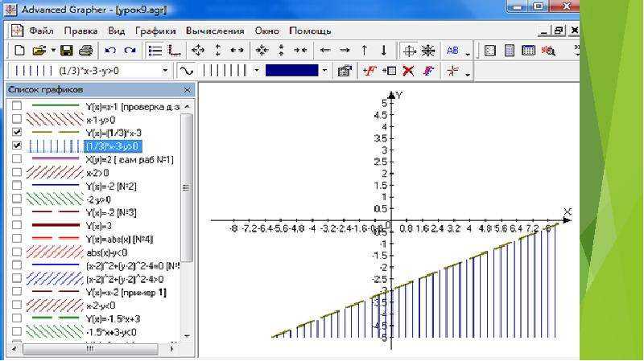This screenshot has width=644, height=361.
Task: Expand the current graph selector combo box
Action: [165, 71]
